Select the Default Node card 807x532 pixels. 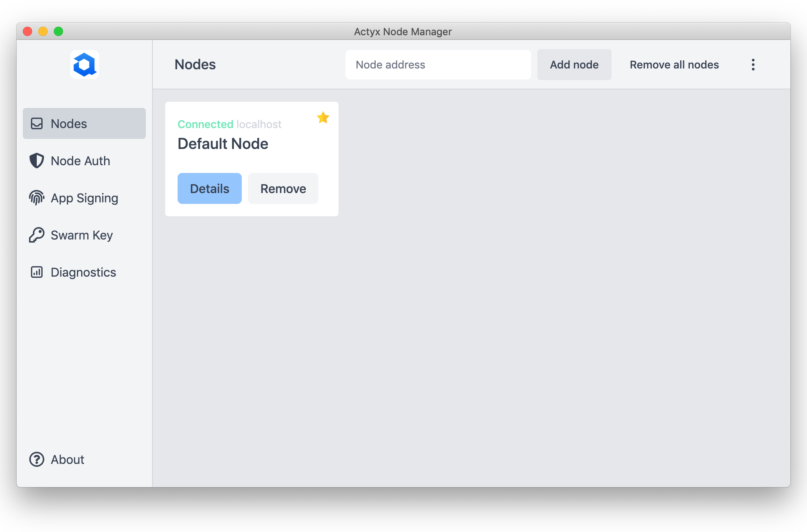pos(251,159)
